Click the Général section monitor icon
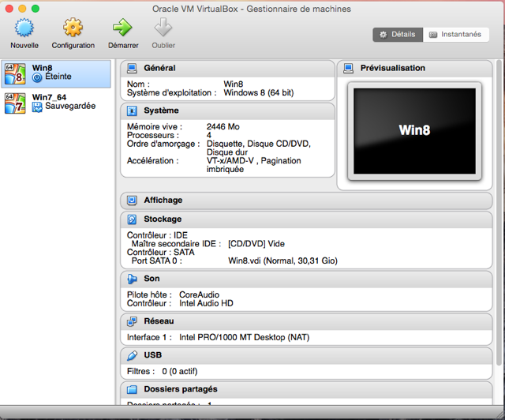The image size is (505, 420). (x=132, y=69)
